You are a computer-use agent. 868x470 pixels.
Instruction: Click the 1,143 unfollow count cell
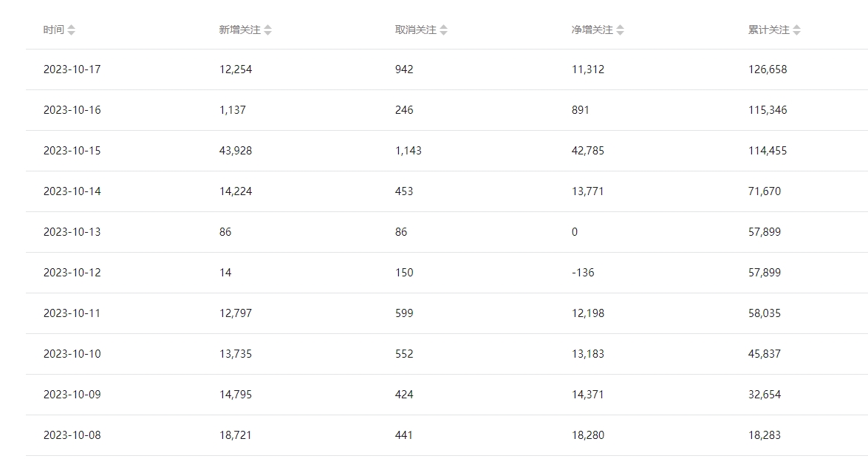click(408, 151)
